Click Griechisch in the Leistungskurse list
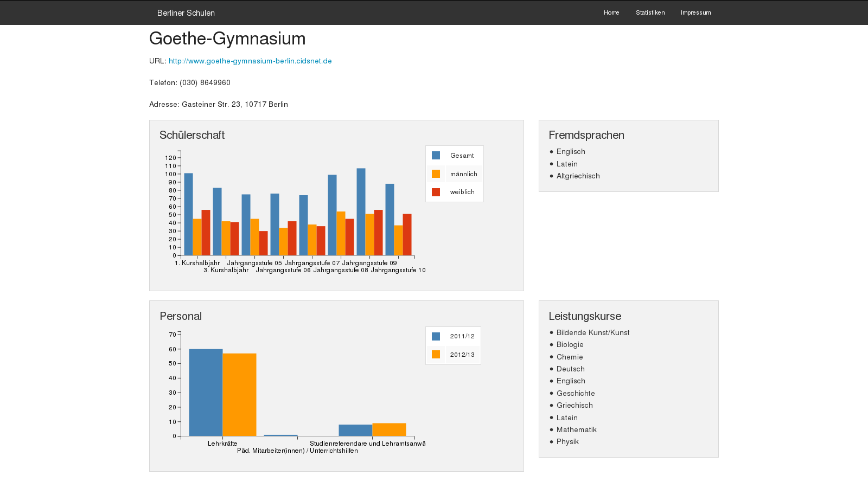 tap(575, 405)
